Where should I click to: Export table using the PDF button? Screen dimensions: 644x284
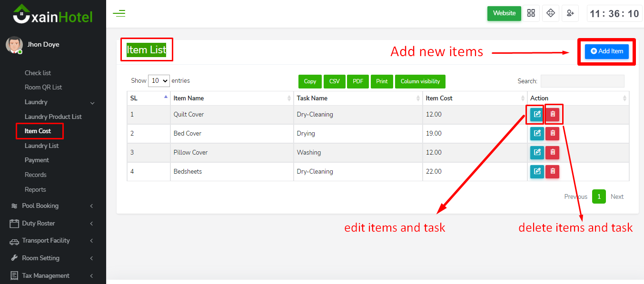pos(358,81)
